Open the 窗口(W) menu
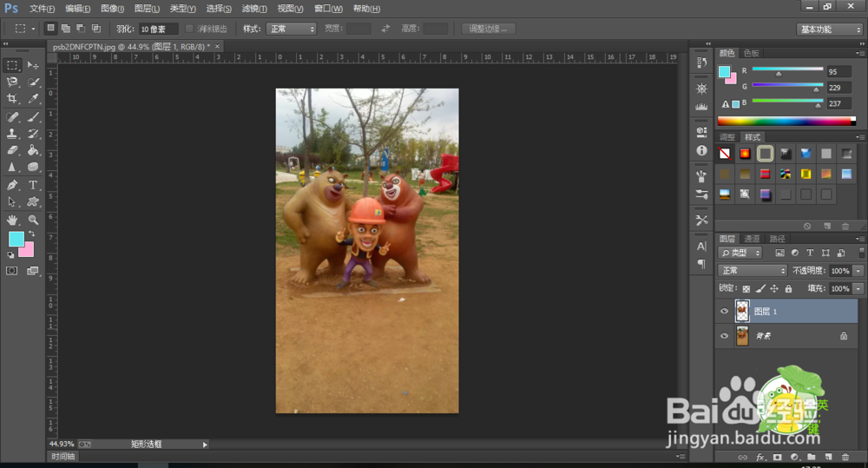Image resolution: width=868 pixels, height=468 pixels. (328, 9)
